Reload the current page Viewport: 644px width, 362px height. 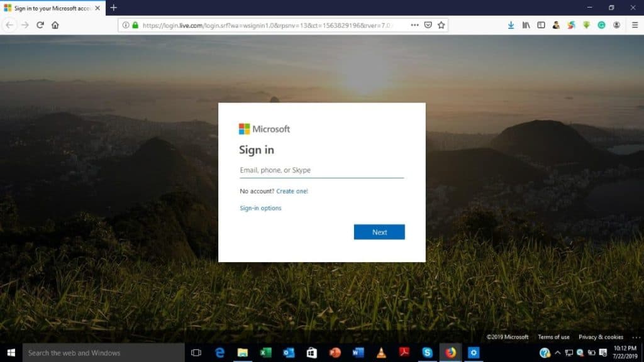coord(40,25)
